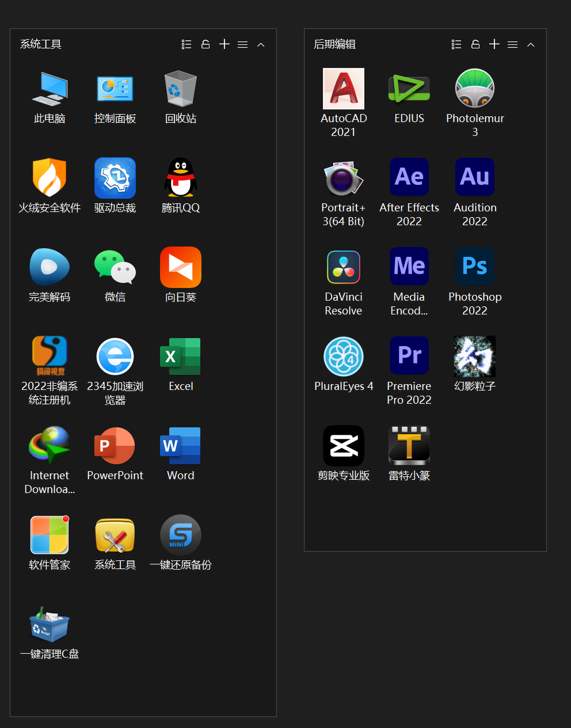The width and height of the screenshot is (571, 728).
Task: Open the PluralEyes 4 icon
Action: (344, 357)
